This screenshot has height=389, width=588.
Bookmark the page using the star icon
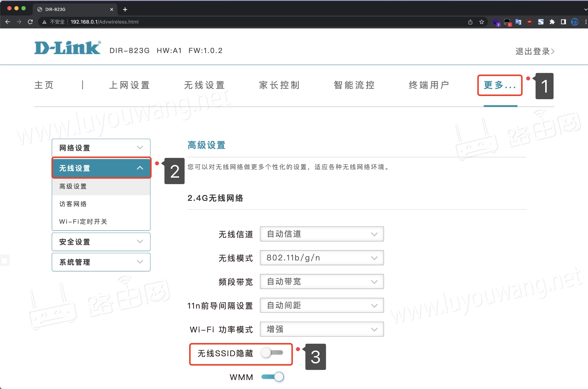pos(481,22)
